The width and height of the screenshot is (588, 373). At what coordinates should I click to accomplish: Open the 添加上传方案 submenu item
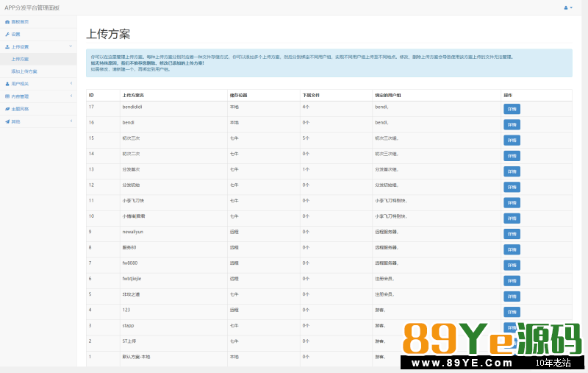[x=24, y=71]
